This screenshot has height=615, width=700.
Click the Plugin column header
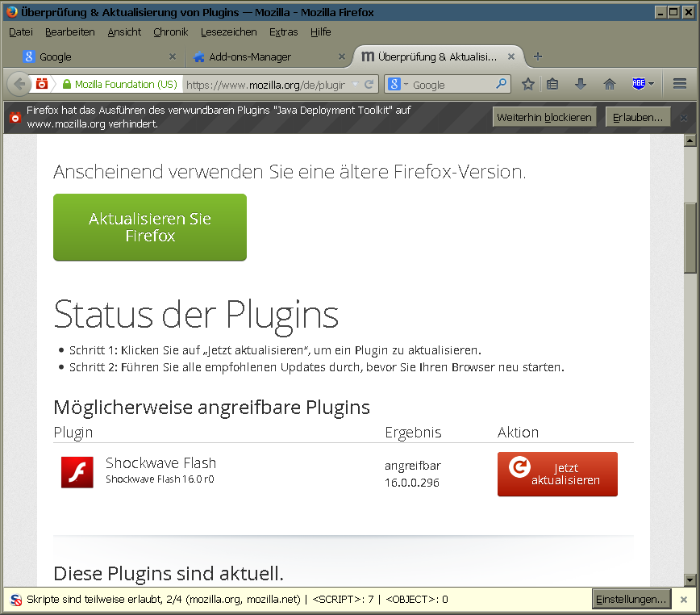[73, 433]
